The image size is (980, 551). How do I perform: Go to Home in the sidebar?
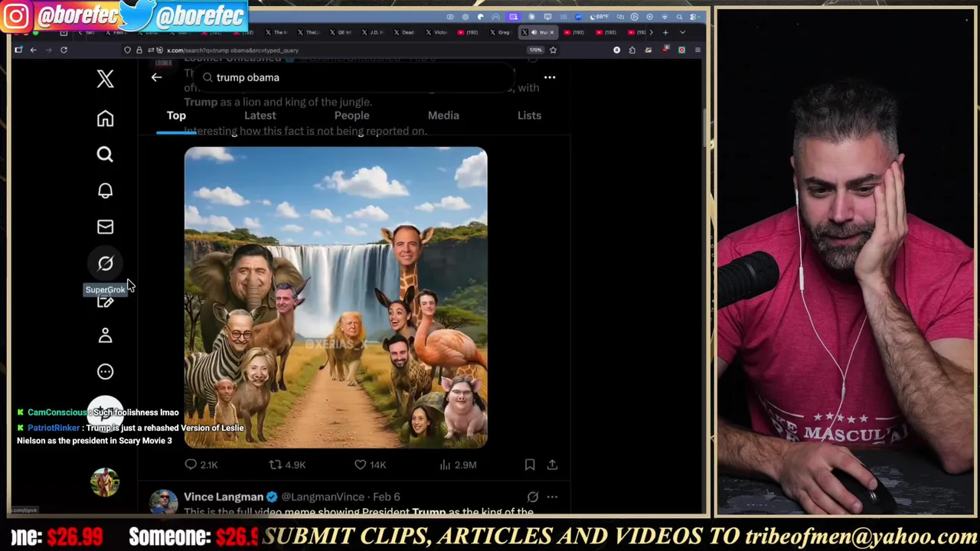click(105, 119)
